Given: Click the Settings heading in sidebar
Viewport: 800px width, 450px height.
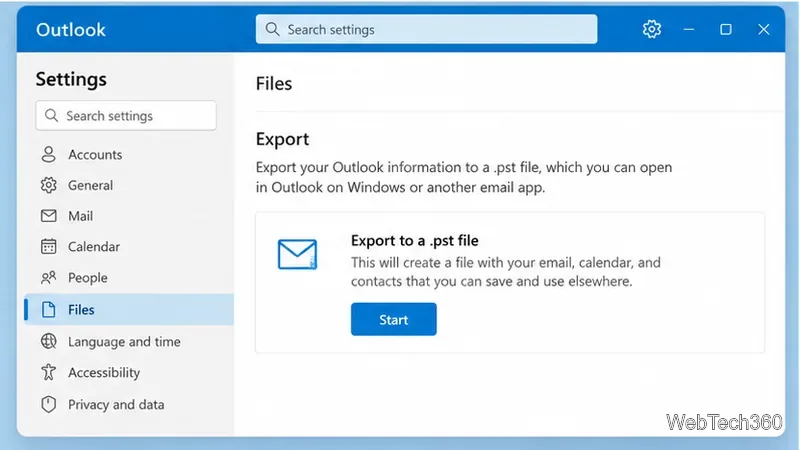Looking at the screenshot, I should 71,79.
